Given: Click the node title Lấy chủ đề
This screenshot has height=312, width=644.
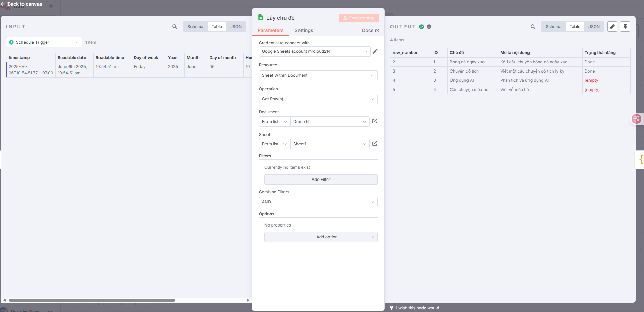Looking at the screenshot, I should (x=280, y=18).
